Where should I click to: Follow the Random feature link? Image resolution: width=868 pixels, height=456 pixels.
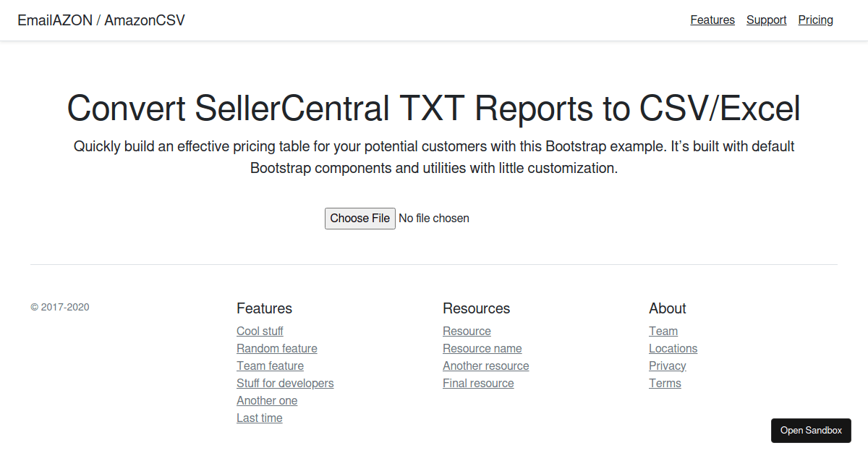point(277,348)
